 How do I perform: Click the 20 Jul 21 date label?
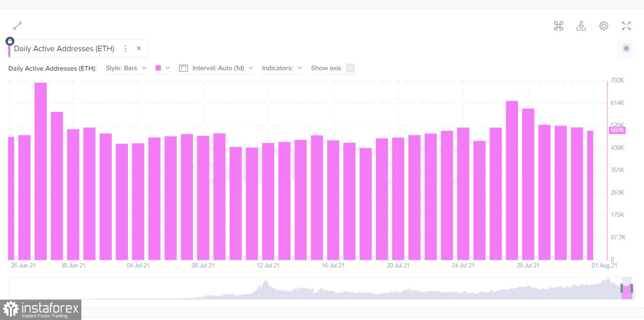point(399,265)
